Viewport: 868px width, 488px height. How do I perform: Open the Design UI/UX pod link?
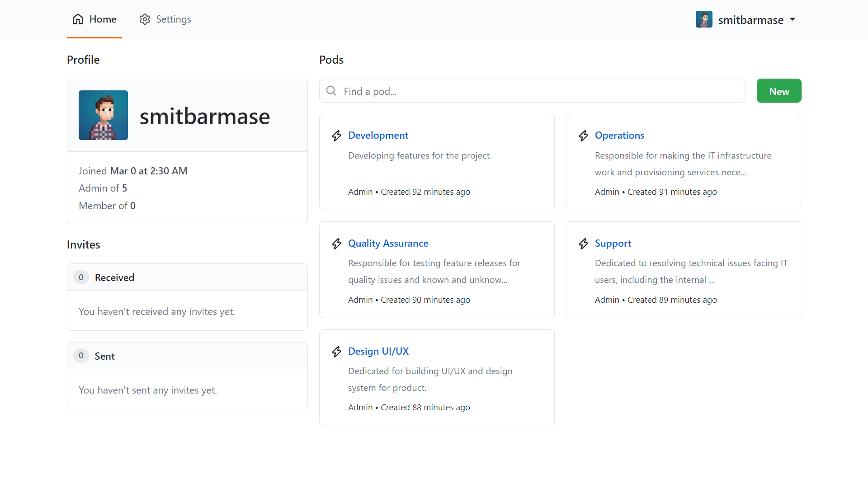tap(378, 351)
